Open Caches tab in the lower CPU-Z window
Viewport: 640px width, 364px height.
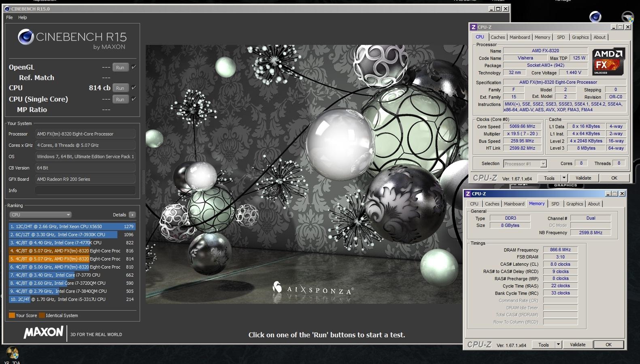pyautogui.click(x=492, y=204)
